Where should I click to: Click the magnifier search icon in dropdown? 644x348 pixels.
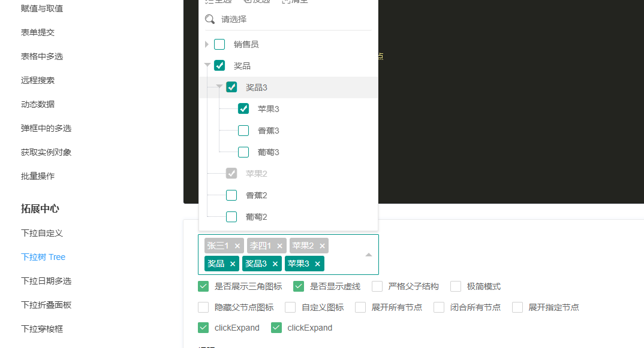(x=209, y=19)
